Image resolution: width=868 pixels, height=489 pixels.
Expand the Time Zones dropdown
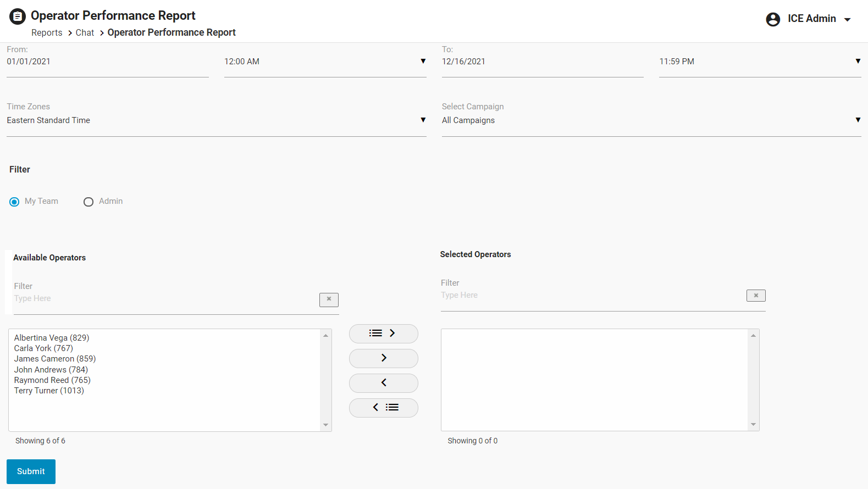pos(215,120)
